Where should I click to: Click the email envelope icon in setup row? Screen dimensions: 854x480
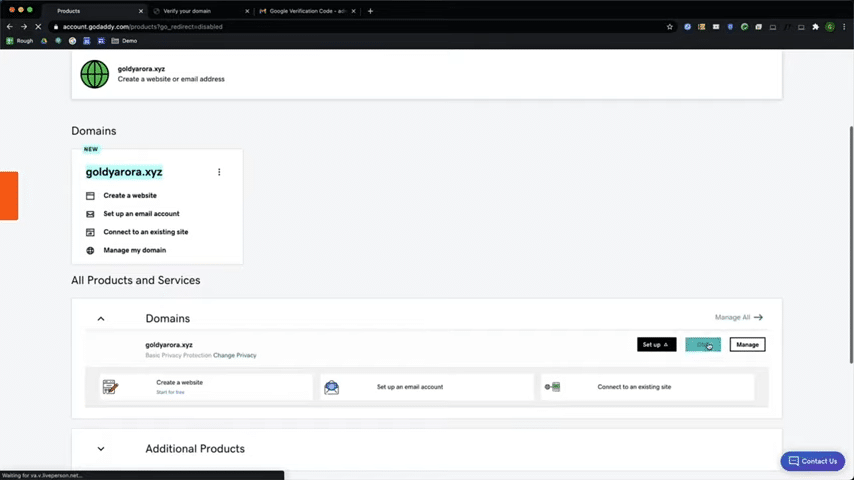(x=332, y=387)
